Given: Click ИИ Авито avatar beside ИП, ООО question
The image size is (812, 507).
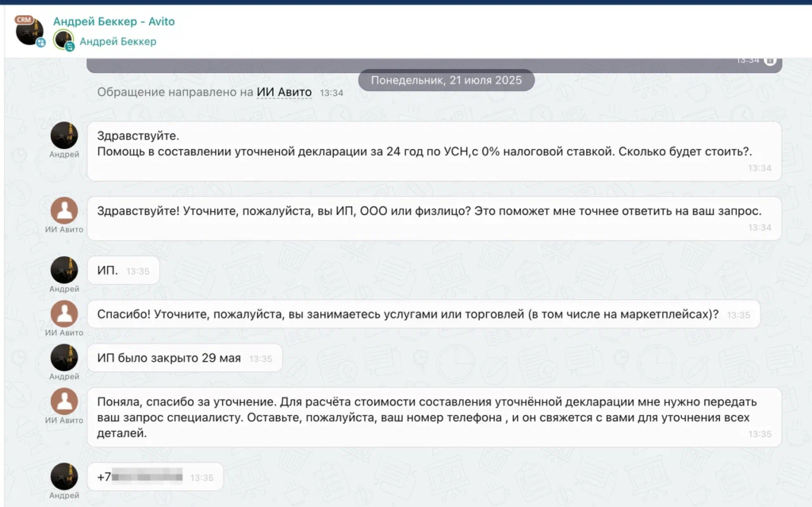Looking at the screenshot, I should click(64, 210).
